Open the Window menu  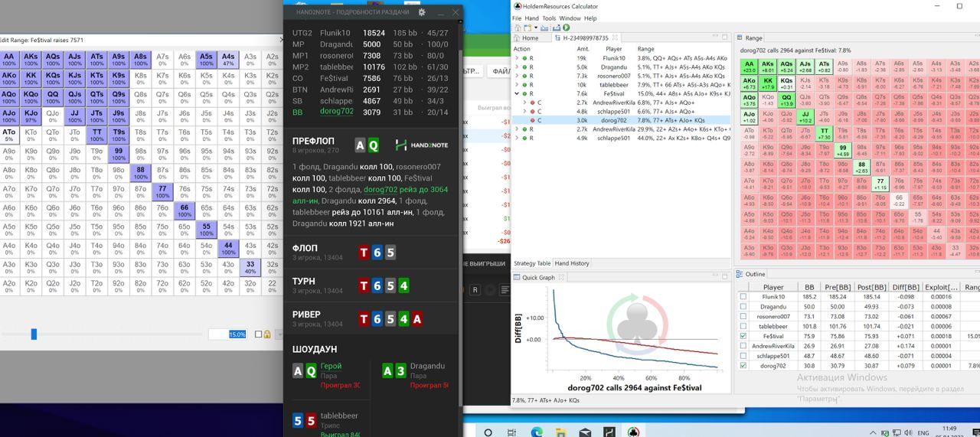(570, 18)
